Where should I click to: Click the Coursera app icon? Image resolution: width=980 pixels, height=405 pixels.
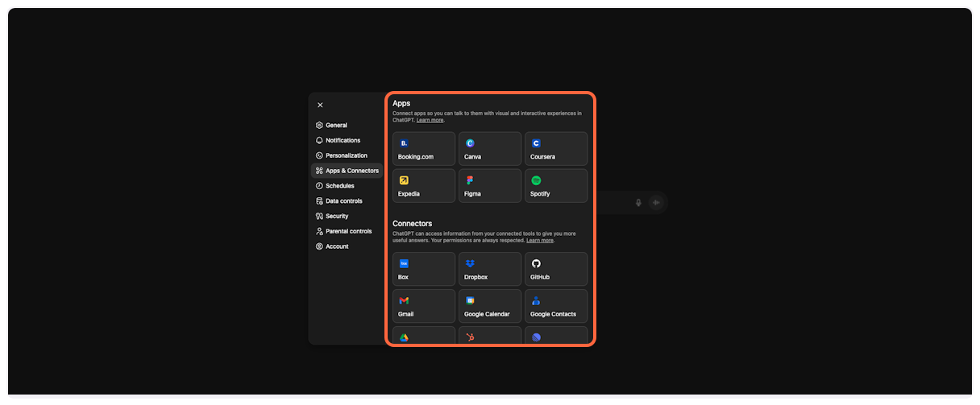point(536,143)
